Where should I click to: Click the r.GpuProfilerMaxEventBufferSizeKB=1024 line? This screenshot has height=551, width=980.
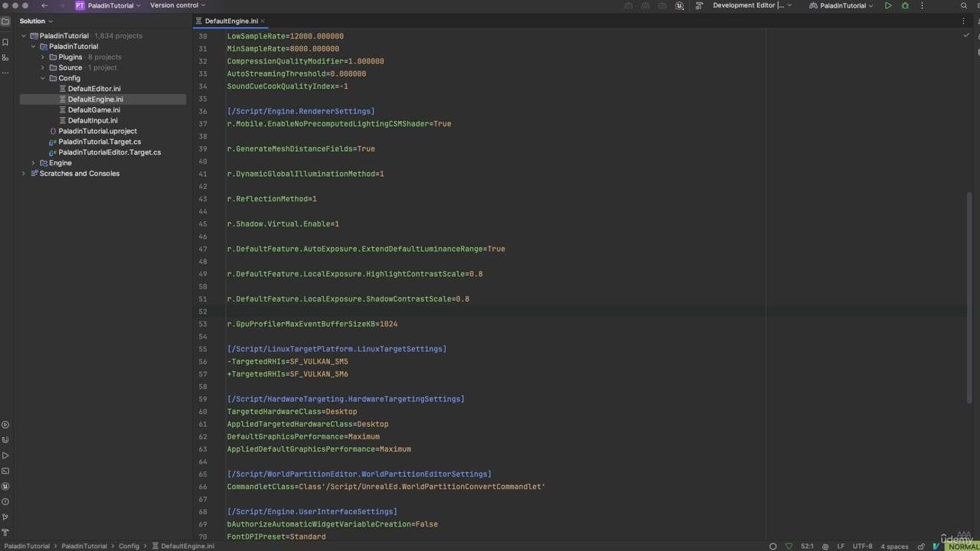(x=312, y=324)
